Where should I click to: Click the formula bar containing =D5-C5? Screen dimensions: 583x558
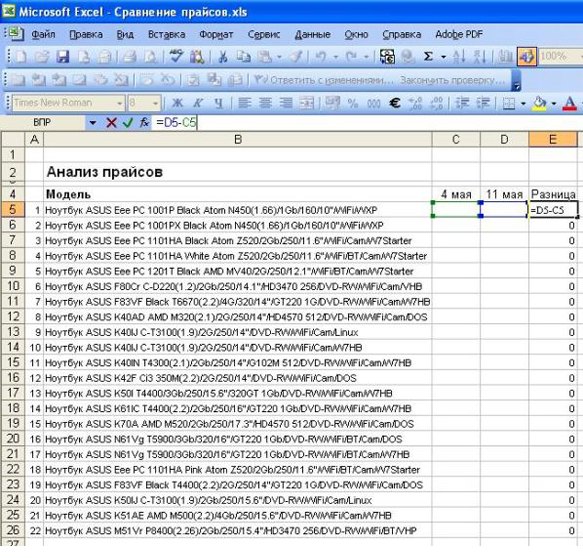tap(367, 122)
